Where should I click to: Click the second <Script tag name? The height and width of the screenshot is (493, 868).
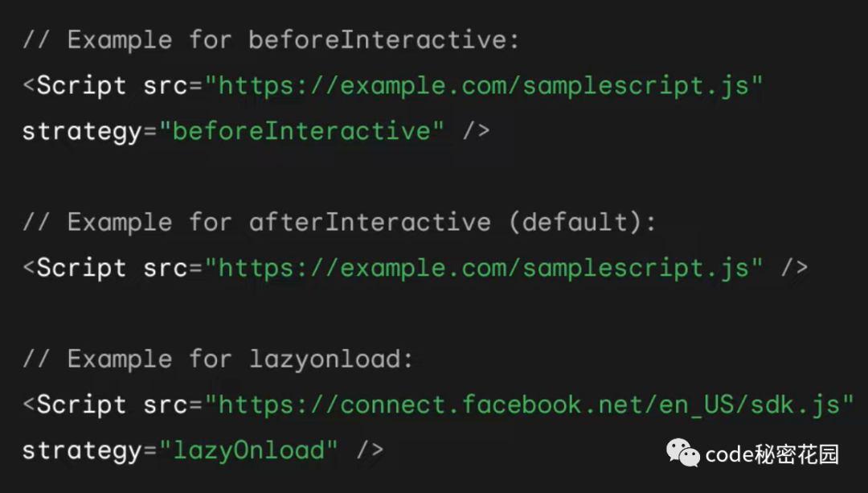[x=75, y=269]
